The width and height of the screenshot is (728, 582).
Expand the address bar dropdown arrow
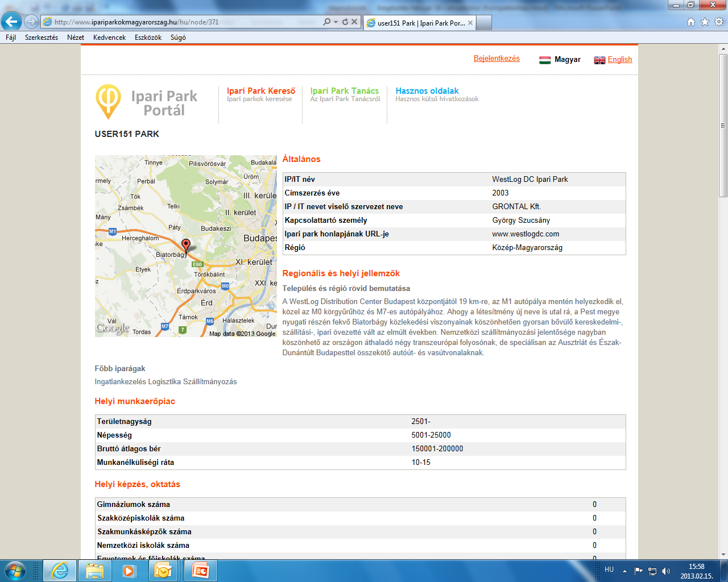(x=336, y=22)
